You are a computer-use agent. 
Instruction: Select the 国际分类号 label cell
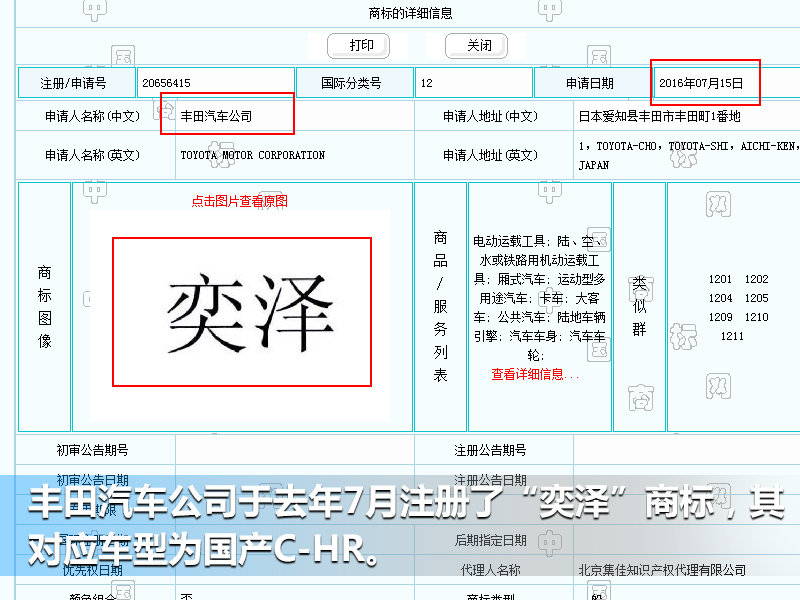pos(355,83)
